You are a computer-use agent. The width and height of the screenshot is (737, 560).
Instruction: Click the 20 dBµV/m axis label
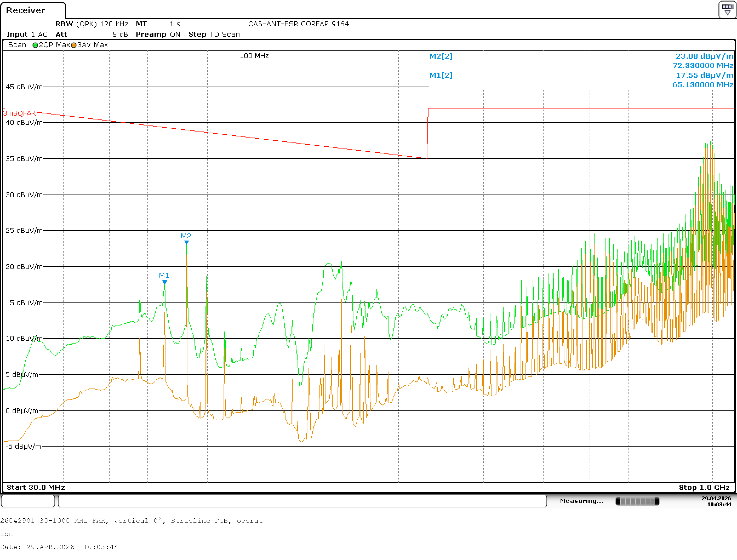24,267
